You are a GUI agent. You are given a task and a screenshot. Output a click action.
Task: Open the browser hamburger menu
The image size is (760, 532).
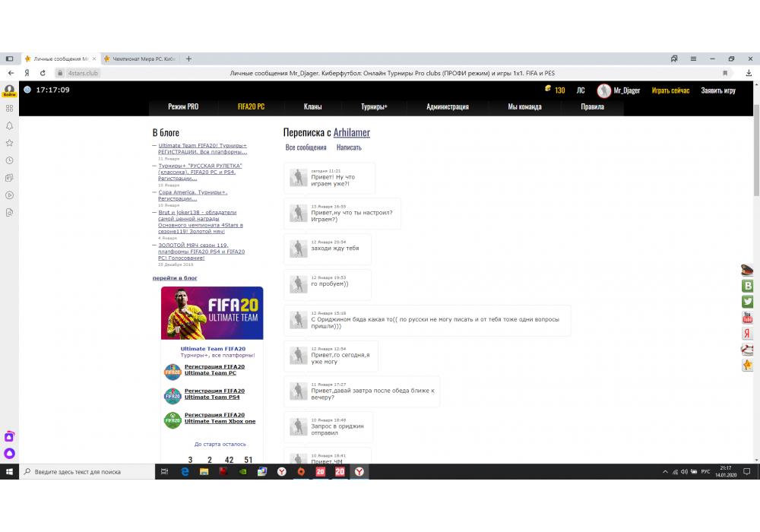click(x=694, y=59)
